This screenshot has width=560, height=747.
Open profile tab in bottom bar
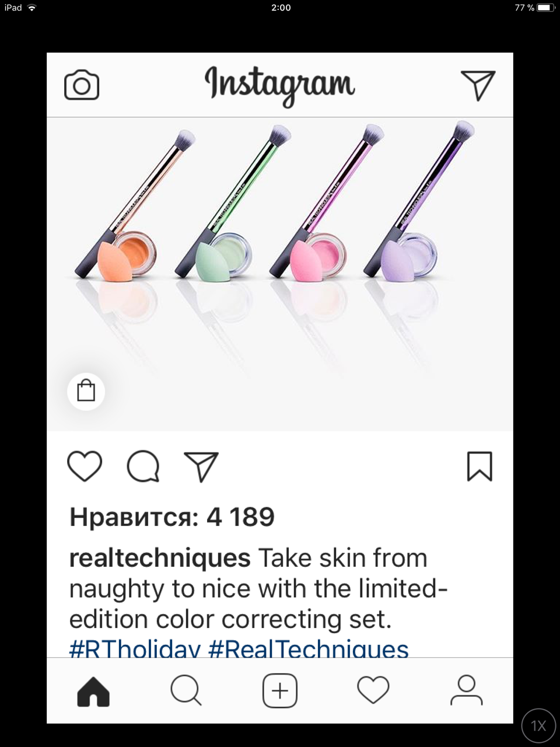[x=466, y=690]
